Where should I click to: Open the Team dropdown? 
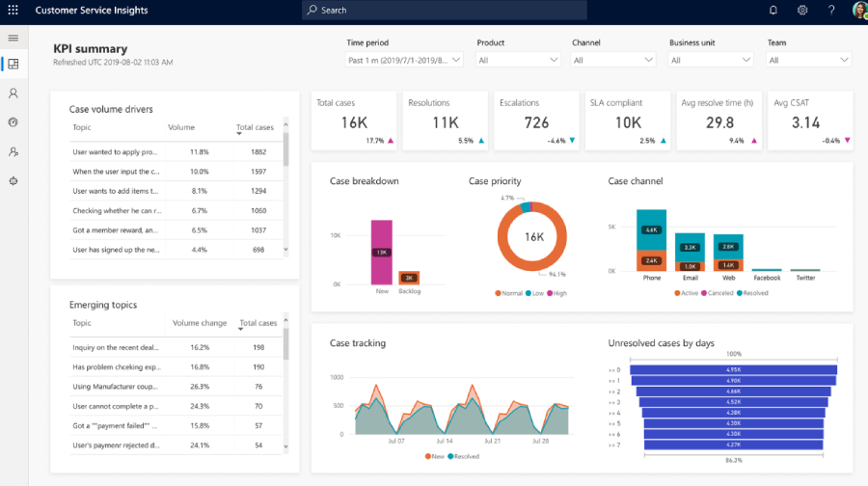808,60
